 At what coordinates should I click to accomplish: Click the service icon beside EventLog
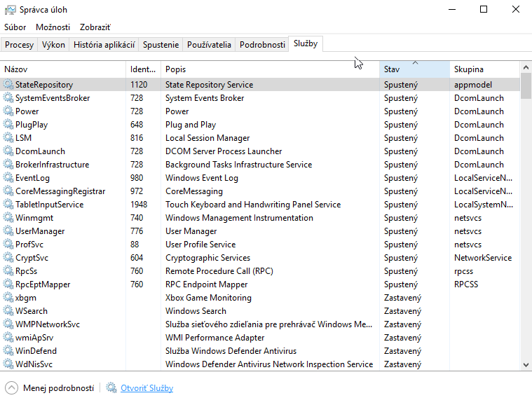[x=8, y=178]
